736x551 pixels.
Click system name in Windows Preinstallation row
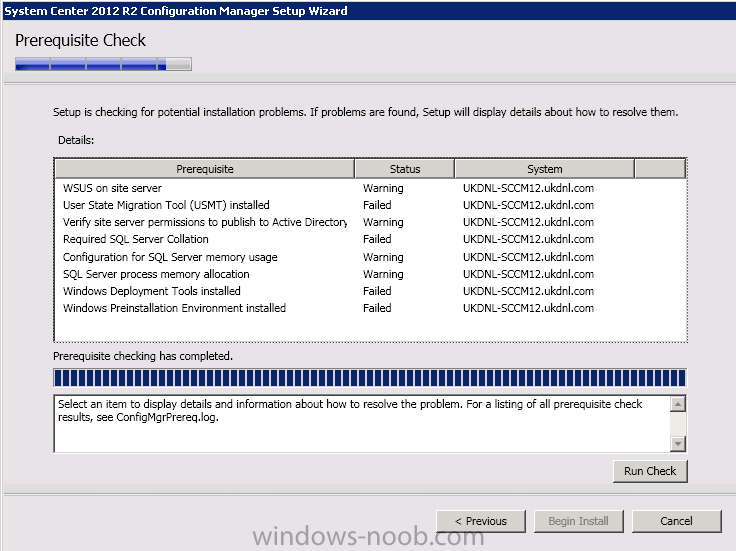[x=528, y=308]
